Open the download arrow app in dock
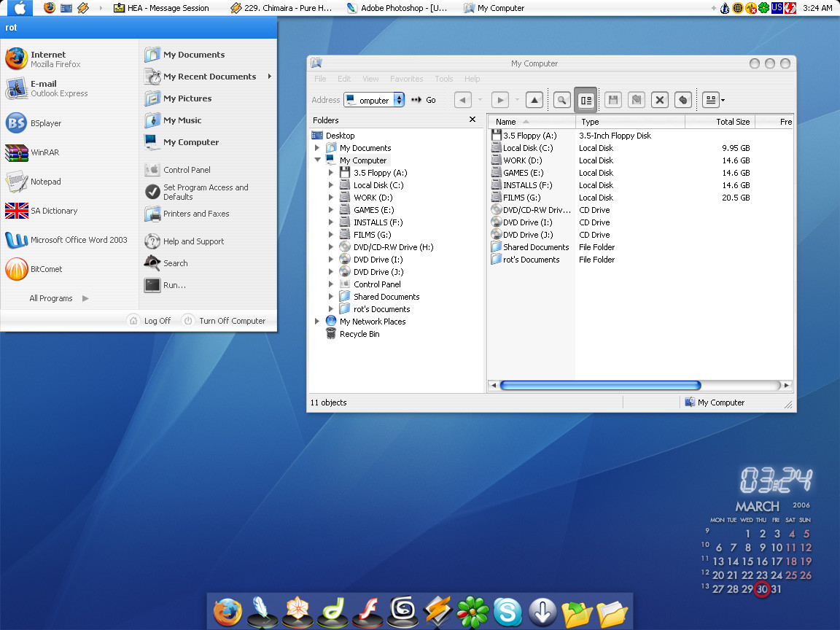This screenshot has height=630, width=840. 542,612
